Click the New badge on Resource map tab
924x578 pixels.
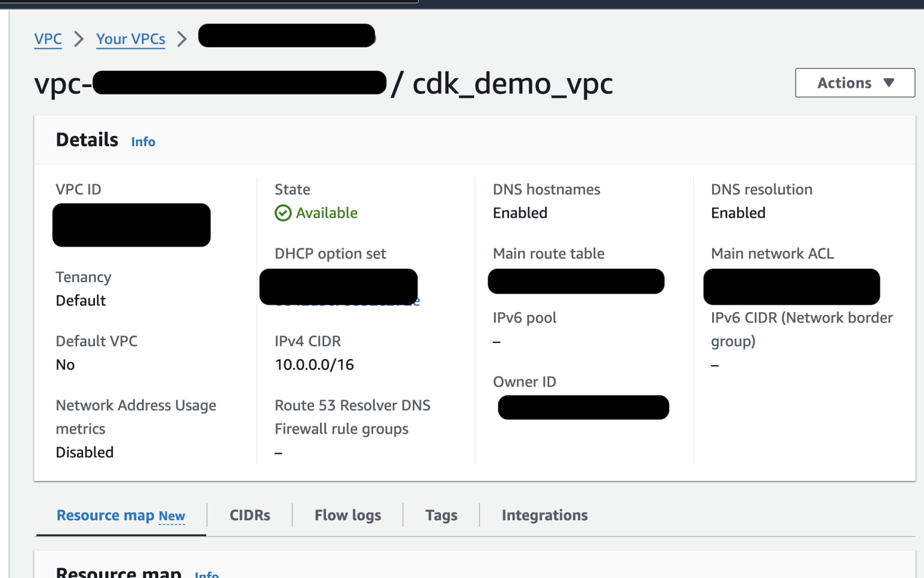point(171,516)
